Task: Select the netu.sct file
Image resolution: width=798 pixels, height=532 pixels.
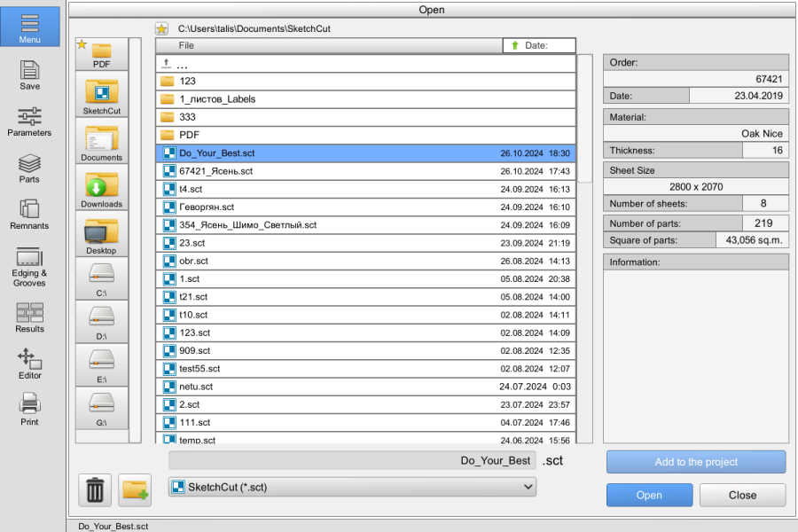Action: click(365, 387)
